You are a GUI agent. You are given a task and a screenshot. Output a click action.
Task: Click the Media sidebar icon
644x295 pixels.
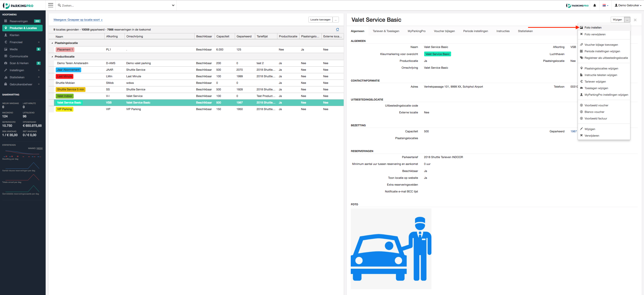click(6, 49)
